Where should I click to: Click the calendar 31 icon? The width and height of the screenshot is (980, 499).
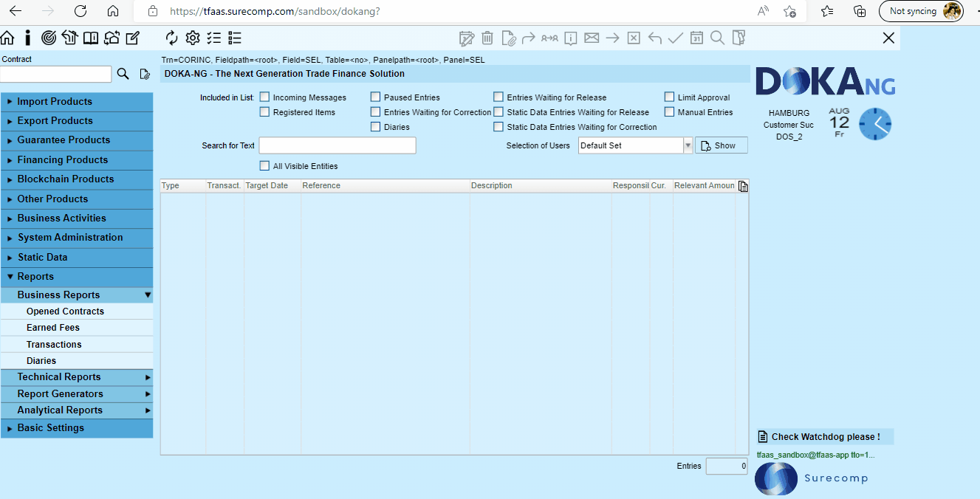point(696,38)
